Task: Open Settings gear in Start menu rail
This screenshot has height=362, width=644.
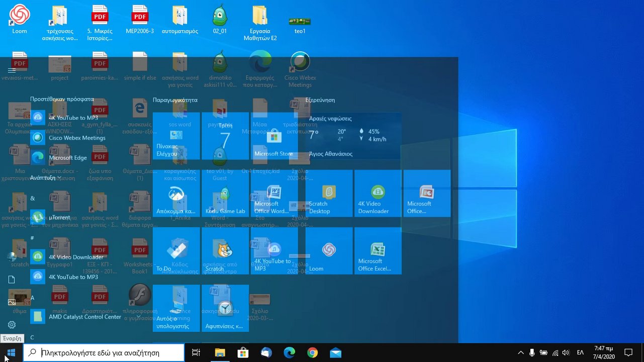Action: point(12,325)
